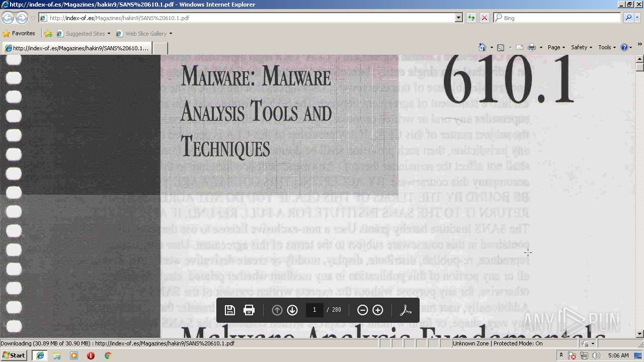The height and width of the screenshot is (362, 644).
Task: Open the Tools menu
Action: 607,47
